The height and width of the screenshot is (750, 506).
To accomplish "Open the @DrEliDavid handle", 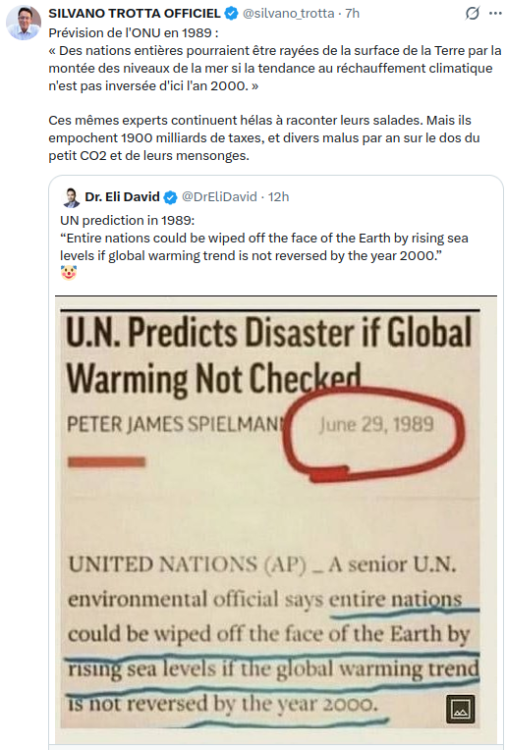I will coord(220,197).
